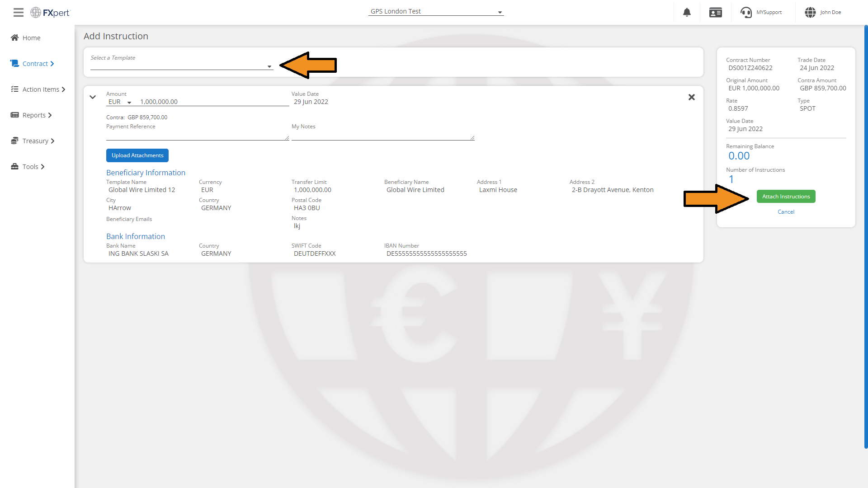This screenshot has height=488, width=868.
Task: Open MYSupport headset icon
Action: (x=746, y=12)
